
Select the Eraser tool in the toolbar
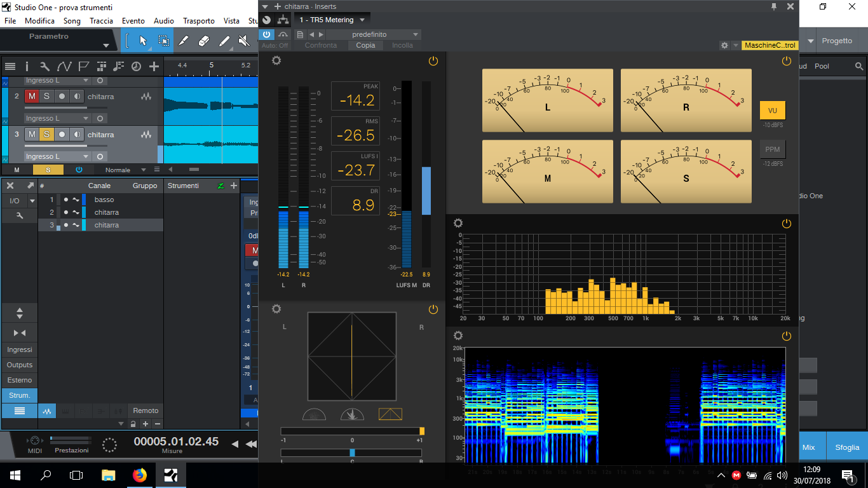pos(204,41)
